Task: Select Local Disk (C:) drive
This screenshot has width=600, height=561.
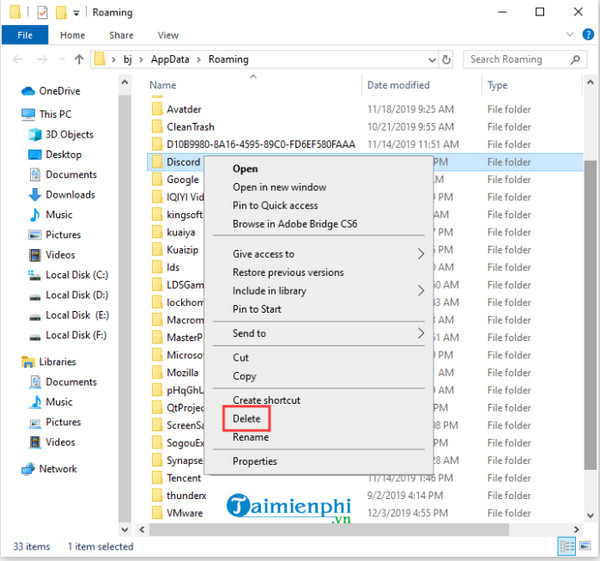Action: (77, 275)
